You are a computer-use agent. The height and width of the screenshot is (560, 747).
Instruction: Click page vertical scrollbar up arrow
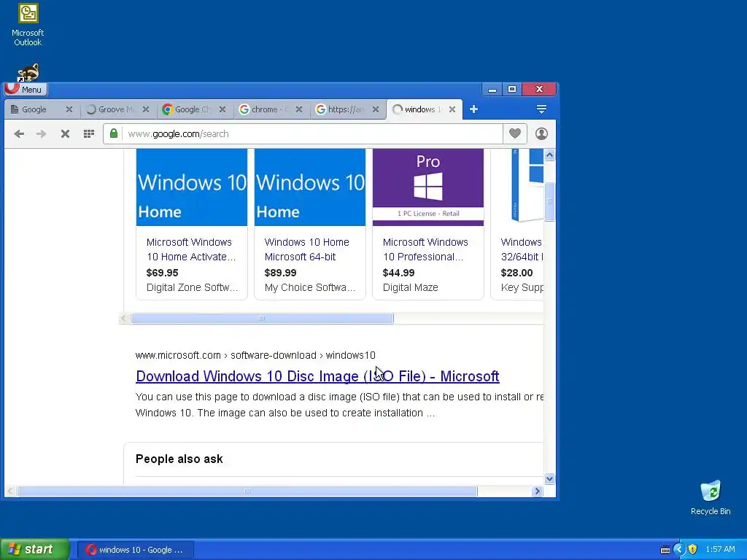549,155
